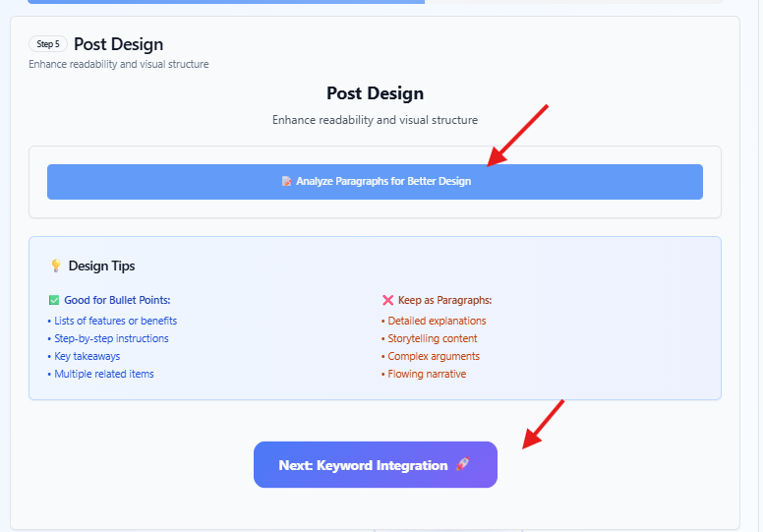Select 'Storytelling content' bullet text
This screenshot has height=532, width=763.
[432, 338]
